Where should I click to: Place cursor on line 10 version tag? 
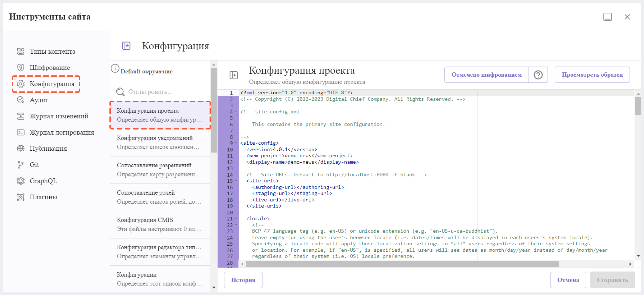click(281, 150)
